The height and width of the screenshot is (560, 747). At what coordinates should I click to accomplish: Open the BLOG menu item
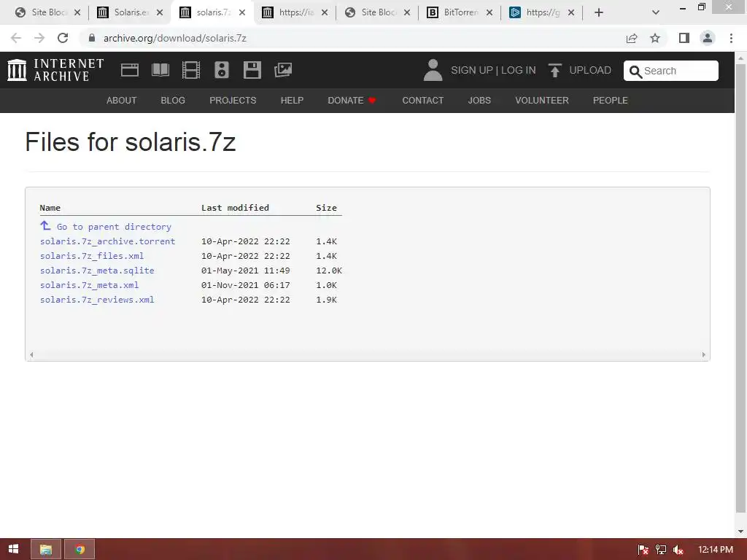click(x=173, y=101)
